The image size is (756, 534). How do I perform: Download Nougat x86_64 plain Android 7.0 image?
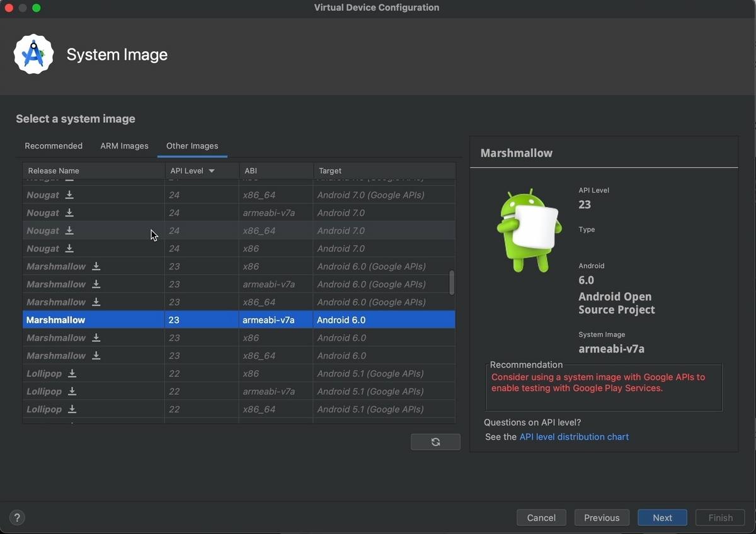click(x=69, y=230)
